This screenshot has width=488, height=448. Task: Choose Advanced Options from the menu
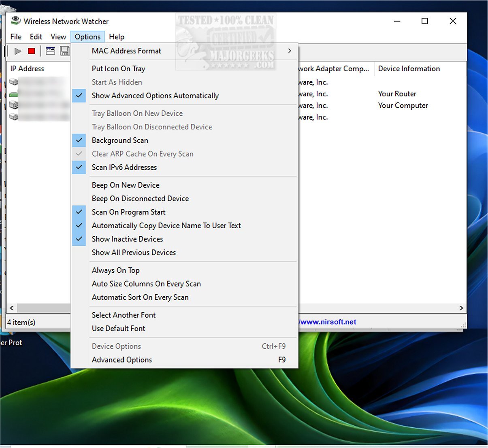[122, 360]
